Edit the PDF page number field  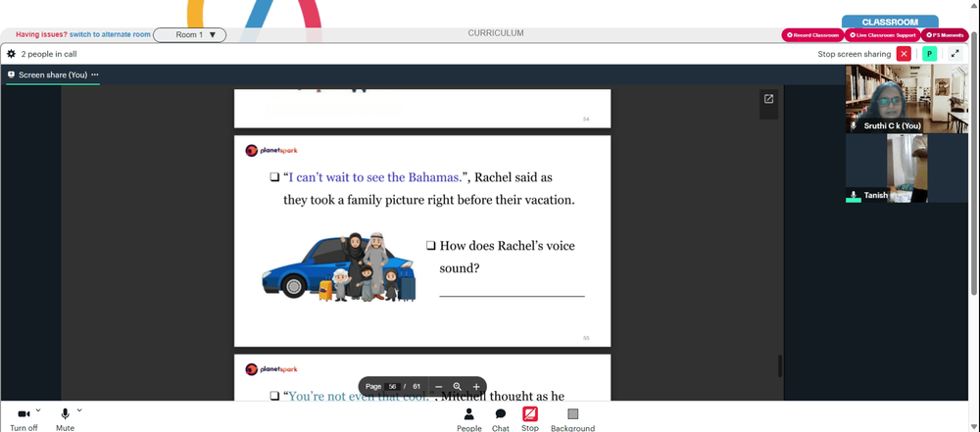pos(393,386)
